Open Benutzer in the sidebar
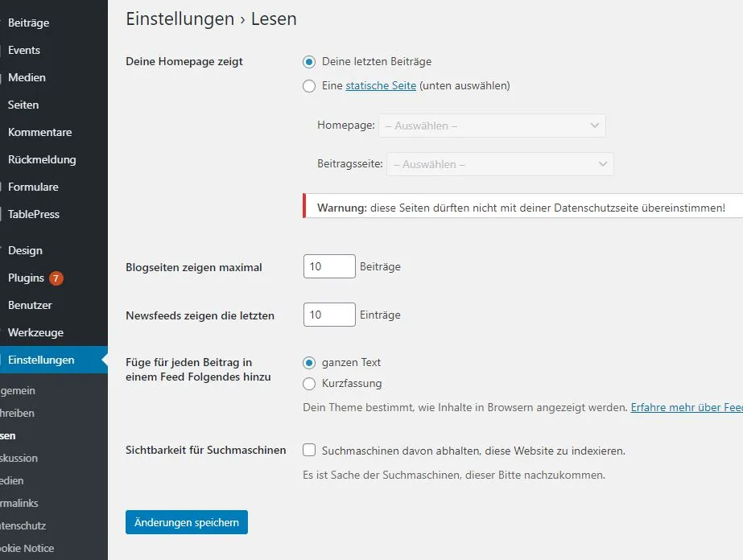This screenshot has height=560, width=743. point(30,306)
